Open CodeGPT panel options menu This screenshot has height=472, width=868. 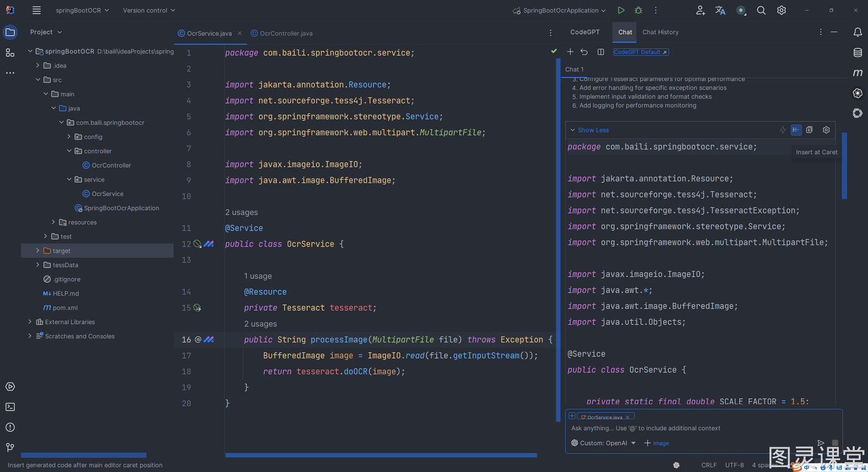click(x=821, y=32)
